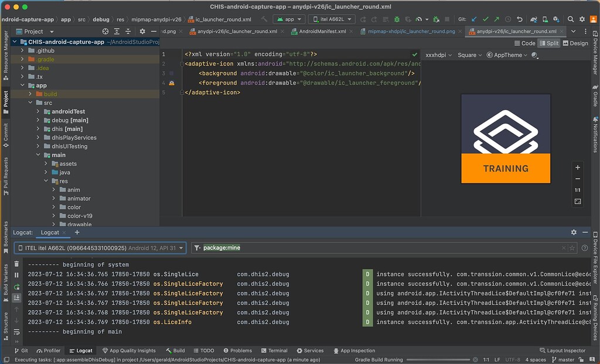
Task: Open the TODO tool window tab
Action: (x=204, y=351)
